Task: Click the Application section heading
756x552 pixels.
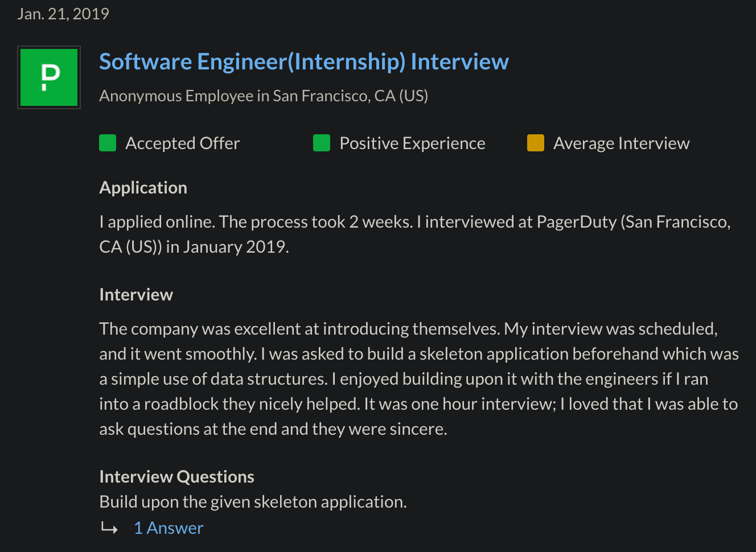Action: point(143,188)
